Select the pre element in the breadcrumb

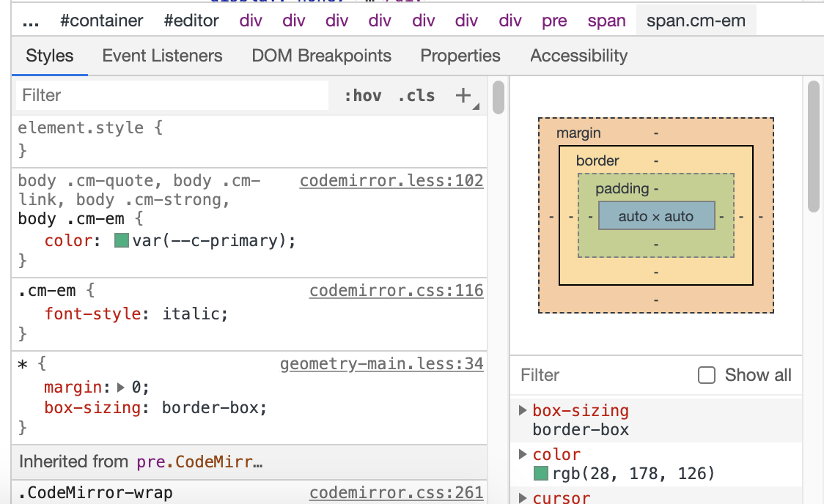pyautogui.click(x=554, y=21)
